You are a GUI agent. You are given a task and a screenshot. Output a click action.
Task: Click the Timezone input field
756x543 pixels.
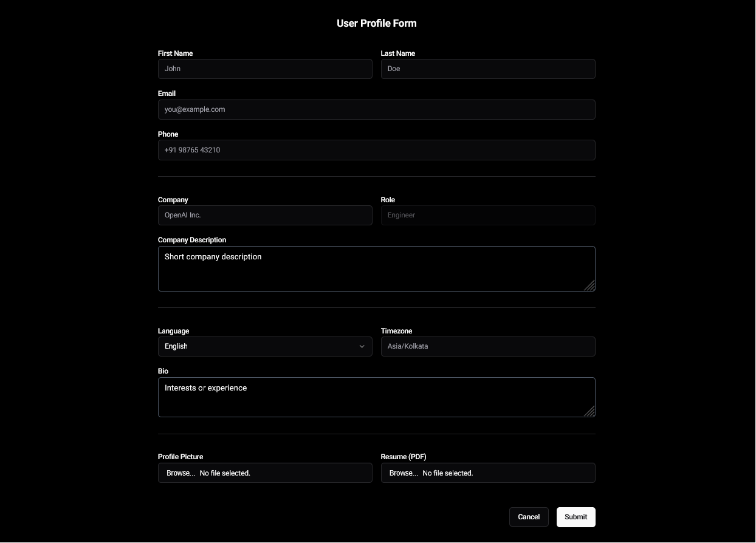point(488,346)
